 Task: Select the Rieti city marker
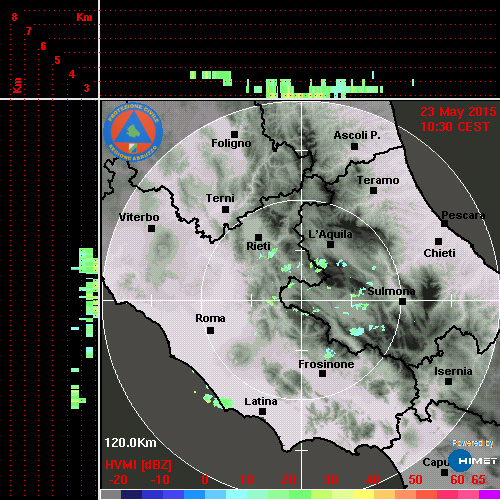pyautogui.click(x=258, y=237)
